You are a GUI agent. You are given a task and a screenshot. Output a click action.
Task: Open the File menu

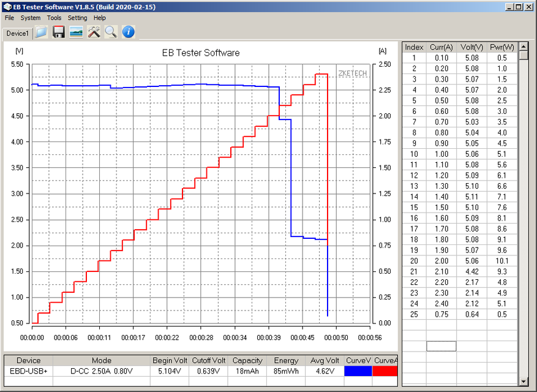point(9,18)
